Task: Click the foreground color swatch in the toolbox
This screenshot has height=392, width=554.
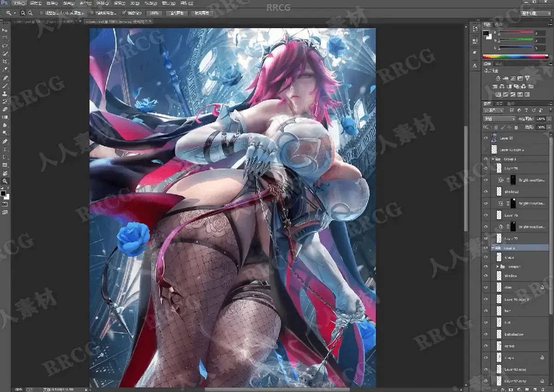Action: [x=3, y=194]
